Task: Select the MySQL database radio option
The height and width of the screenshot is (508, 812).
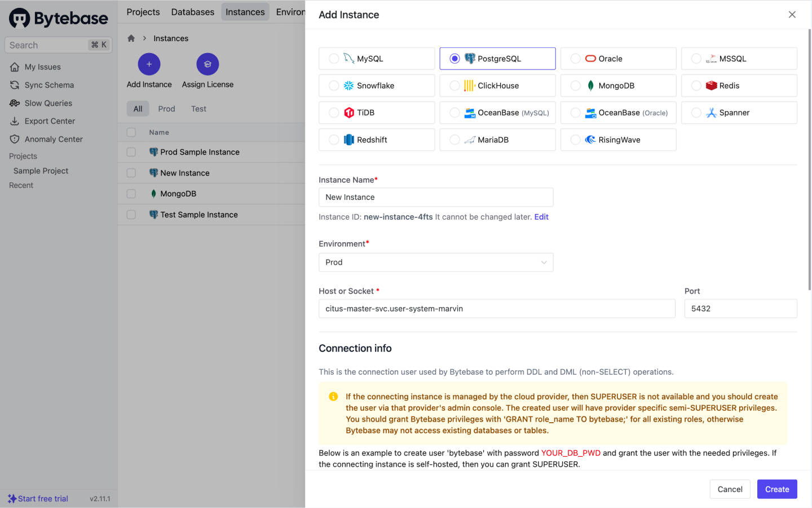Action: click(334, 59)
